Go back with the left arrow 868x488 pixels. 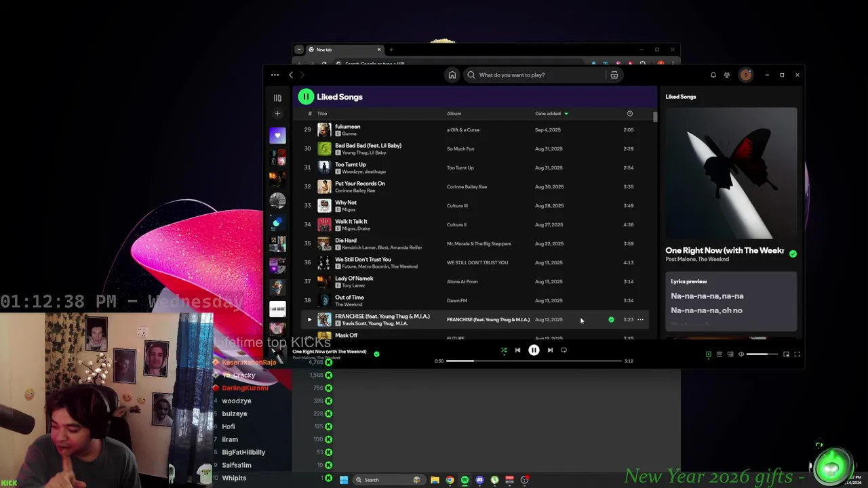pyautogui.click(x=291, y=75)
